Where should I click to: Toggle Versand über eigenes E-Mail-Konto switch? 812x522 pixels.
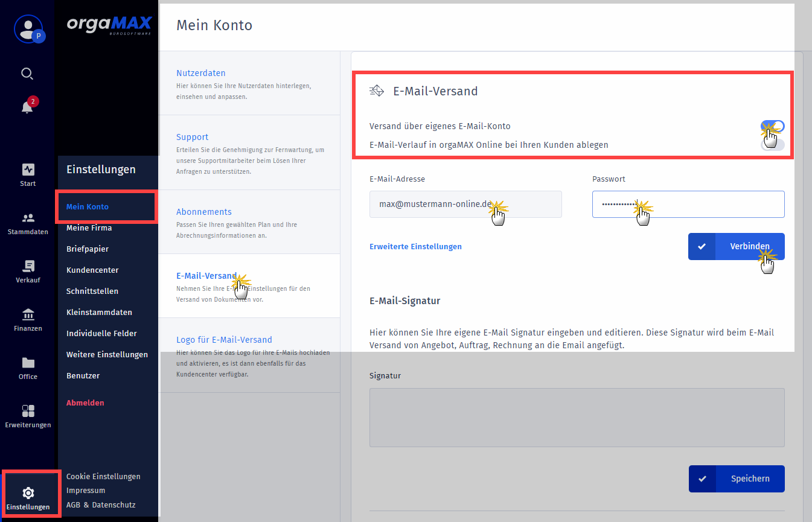773,126
